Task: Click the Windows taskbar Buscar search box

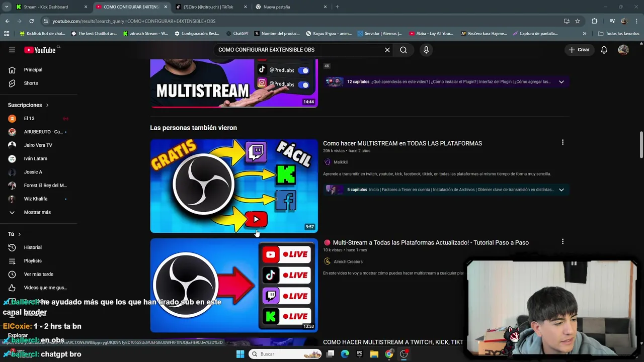Action: [285, 354]
